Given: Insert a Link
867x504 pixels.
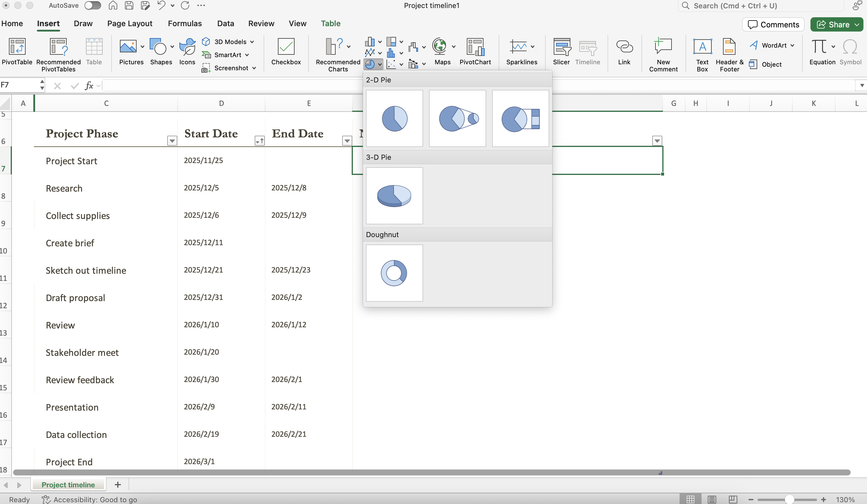Looking at the screenshot, I should pos(624,51).
